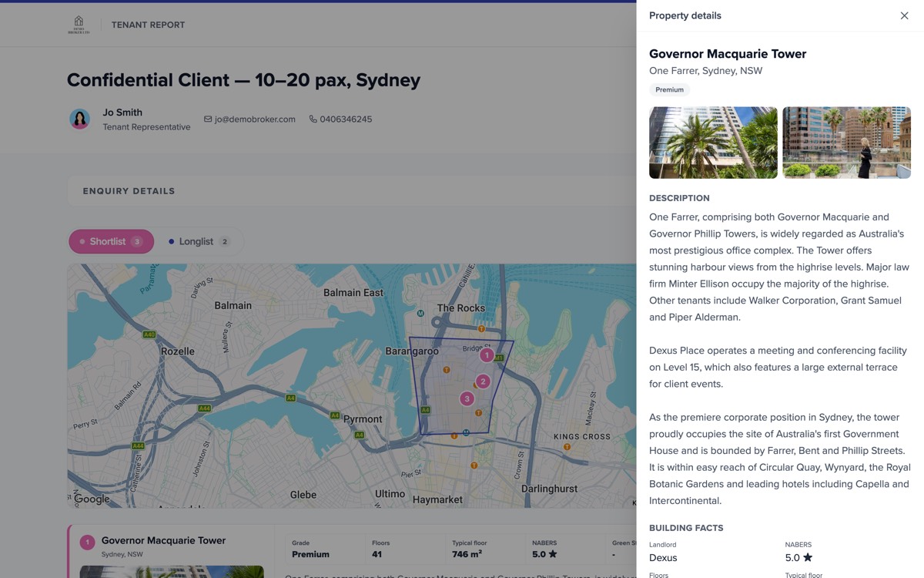
Task: Click the number 1 badge on list card
Action: click(88, 543)
